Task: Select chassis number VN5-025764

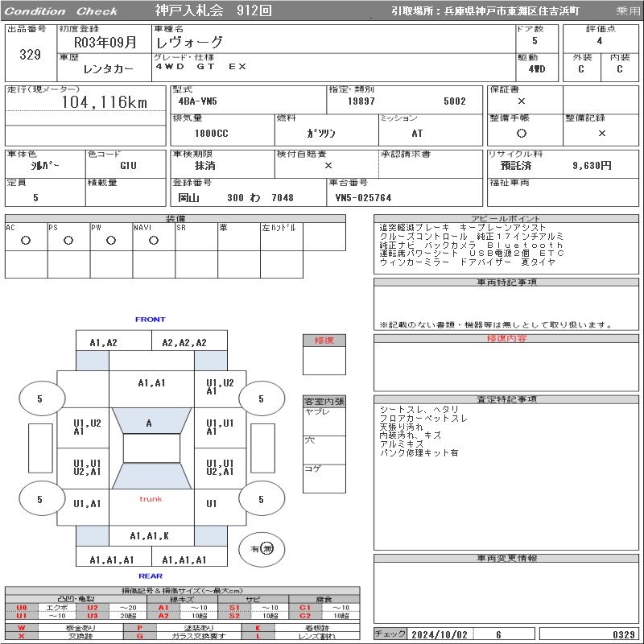Action: coord(364,197)
